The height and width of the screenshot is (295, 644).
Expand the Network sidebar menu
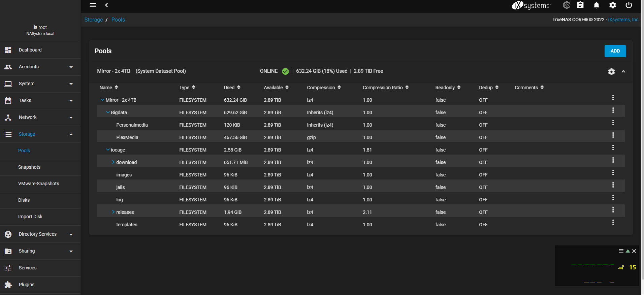click(40, 118)
